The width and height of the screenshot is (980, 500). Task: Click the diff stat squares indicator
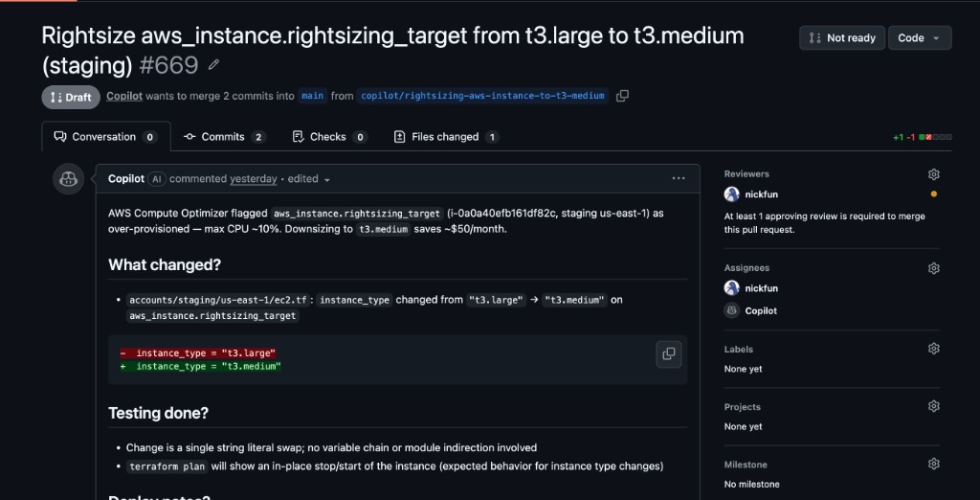[x=936, y=137]
